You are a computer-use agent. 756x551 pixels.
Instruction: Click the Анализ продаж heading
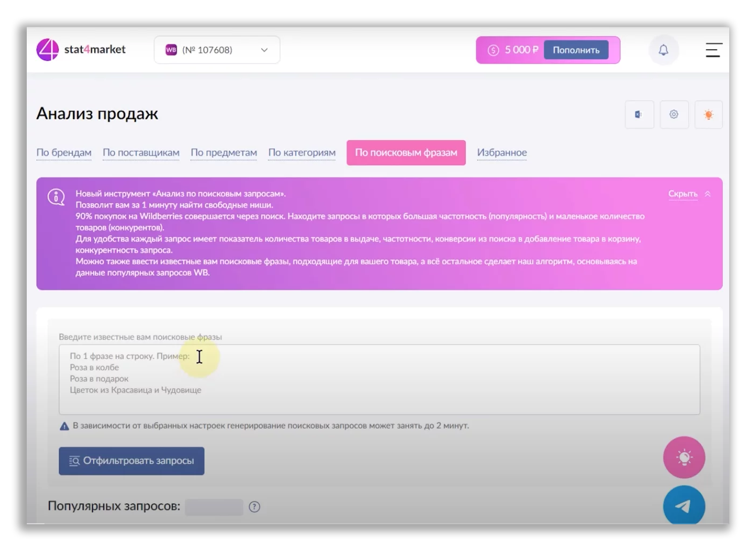(97, 114)
